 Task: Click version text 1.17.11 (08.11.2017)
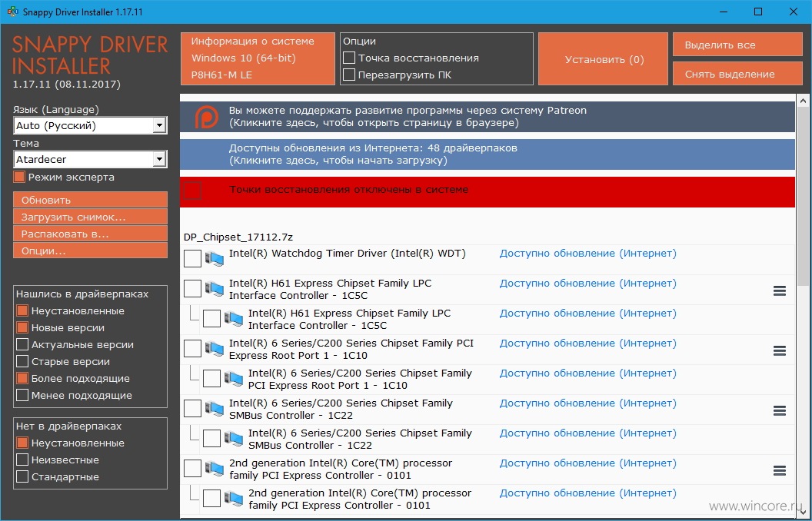(x=67, y=84)
